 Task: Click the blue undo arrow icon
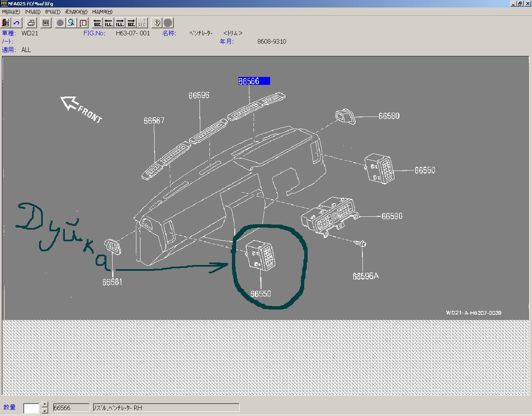17,23
